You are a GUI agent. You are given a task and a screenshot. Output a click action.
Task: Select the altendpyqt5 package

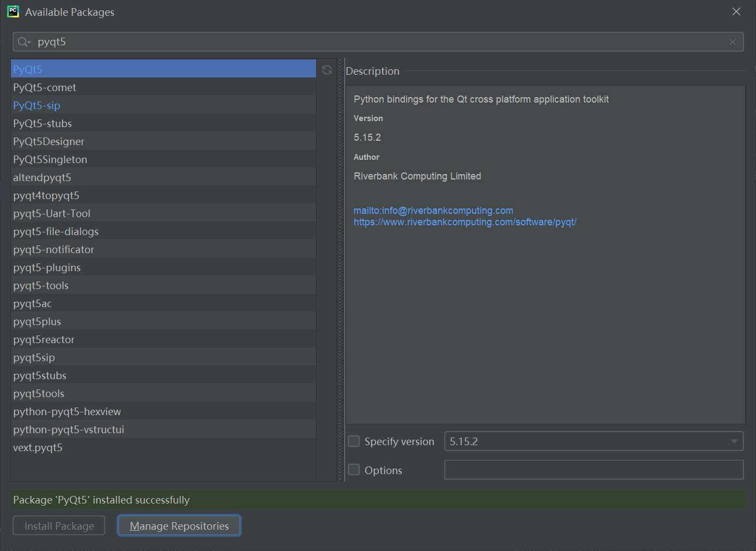[164, 177]
